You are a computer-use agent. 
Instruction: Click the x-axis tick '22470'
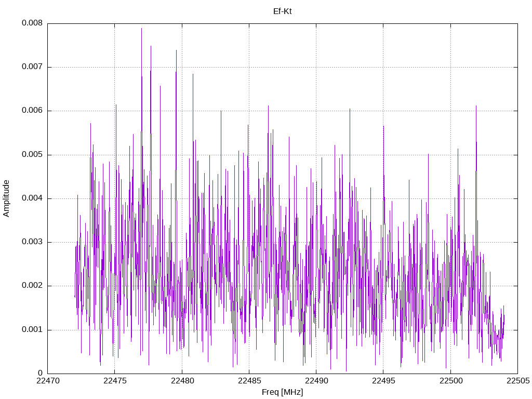pyautogui.click(x=48, y=381)
